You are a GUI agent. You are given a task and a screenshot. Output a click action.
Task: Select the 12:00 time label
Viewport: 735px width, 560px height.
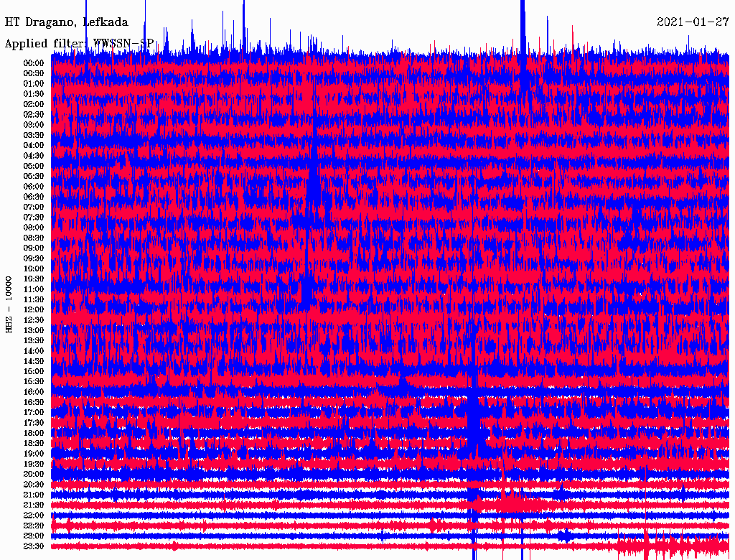tap(34, 309)
